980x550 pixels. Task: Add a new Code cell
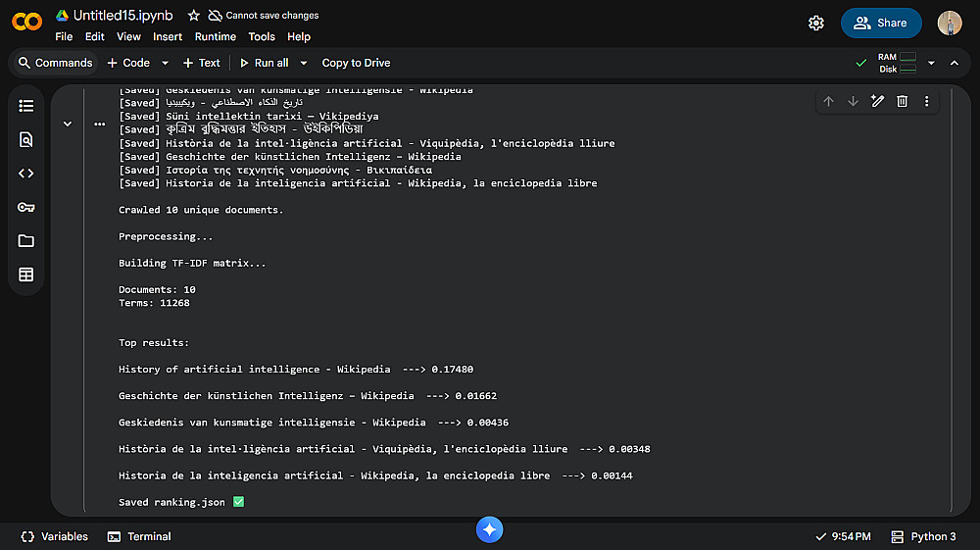[128, 63]
